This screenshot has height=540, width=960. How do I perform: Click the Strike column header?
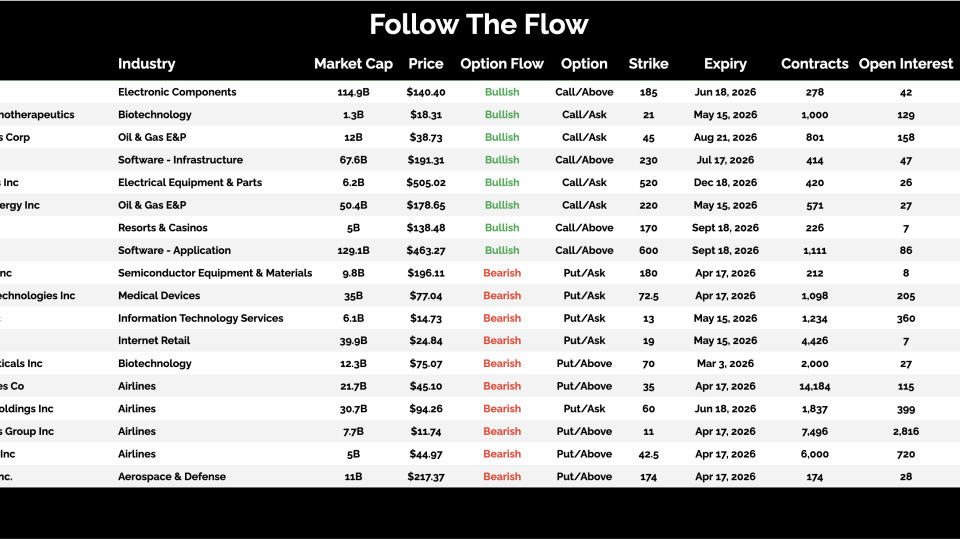pos(649,64)
